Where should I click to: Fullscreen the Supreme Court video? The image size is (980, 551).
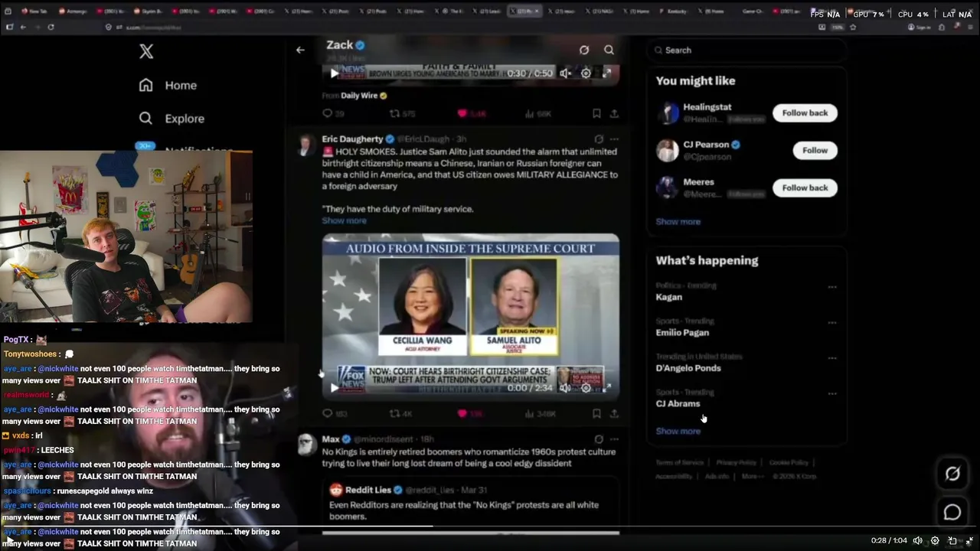click(x=606, y=388)
